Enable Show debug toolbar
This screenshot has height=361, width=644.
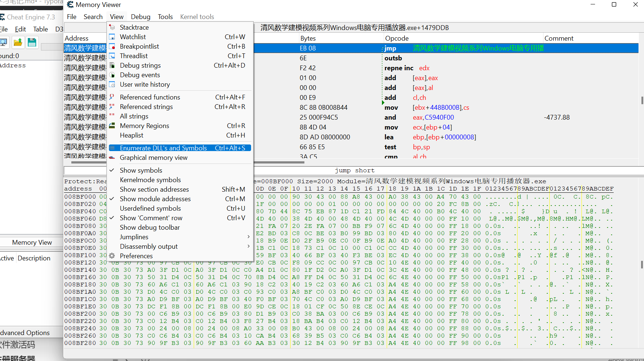coord(150,227)
